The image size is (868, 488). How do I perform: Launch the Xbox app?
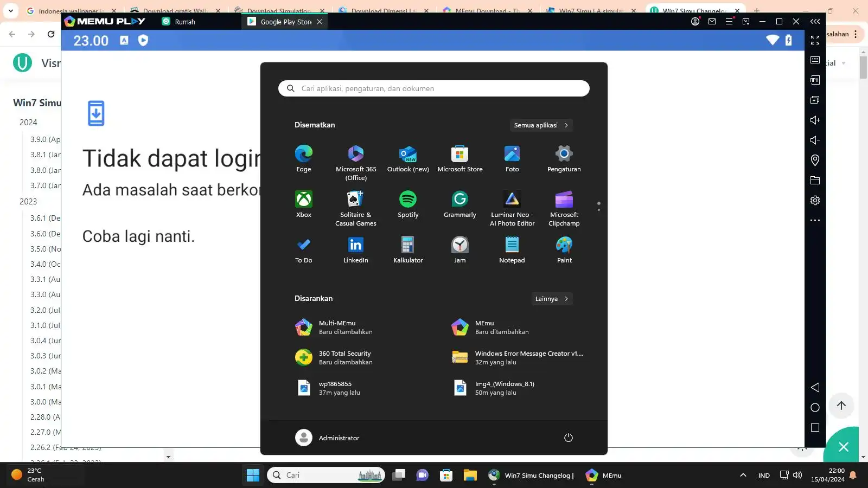[304, 204]
